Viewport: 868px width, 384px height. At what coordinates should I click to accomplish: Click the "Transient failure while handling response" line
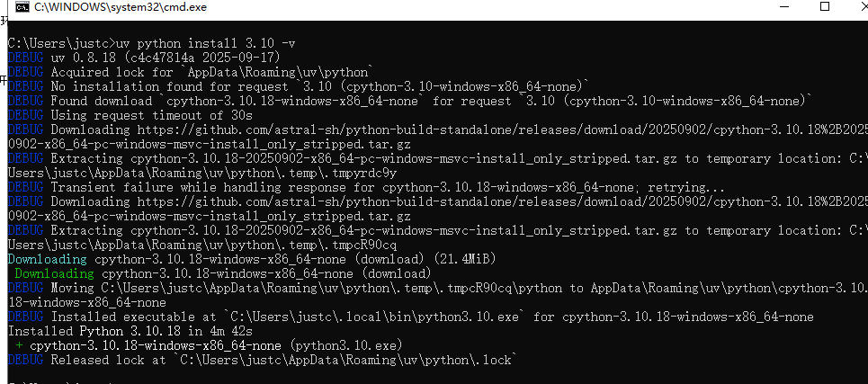coord(387,187)
